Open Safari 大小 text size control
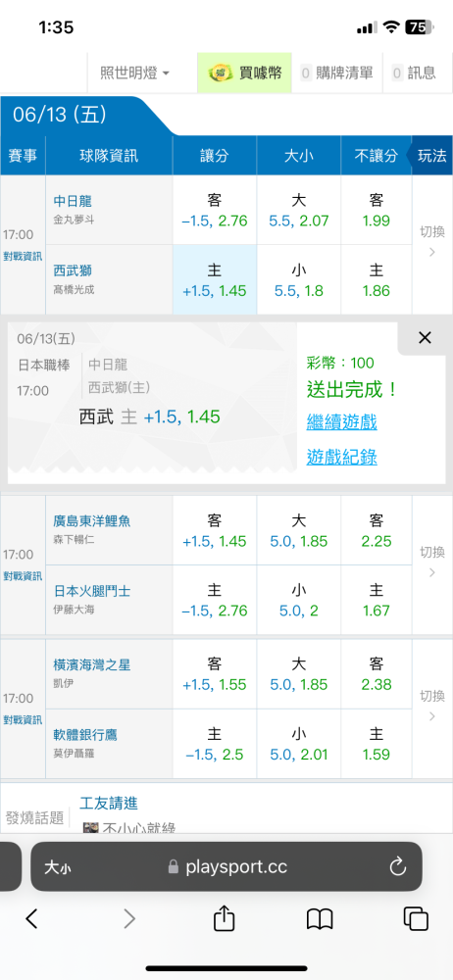The width and height of the screenshot is (453, 980). pyautogui.click(x=58, y=867)
